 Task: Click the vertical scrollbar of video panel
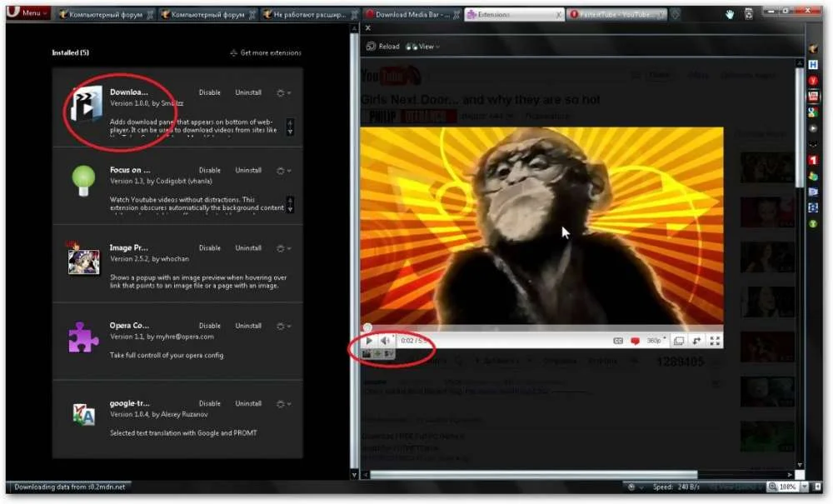800,127
